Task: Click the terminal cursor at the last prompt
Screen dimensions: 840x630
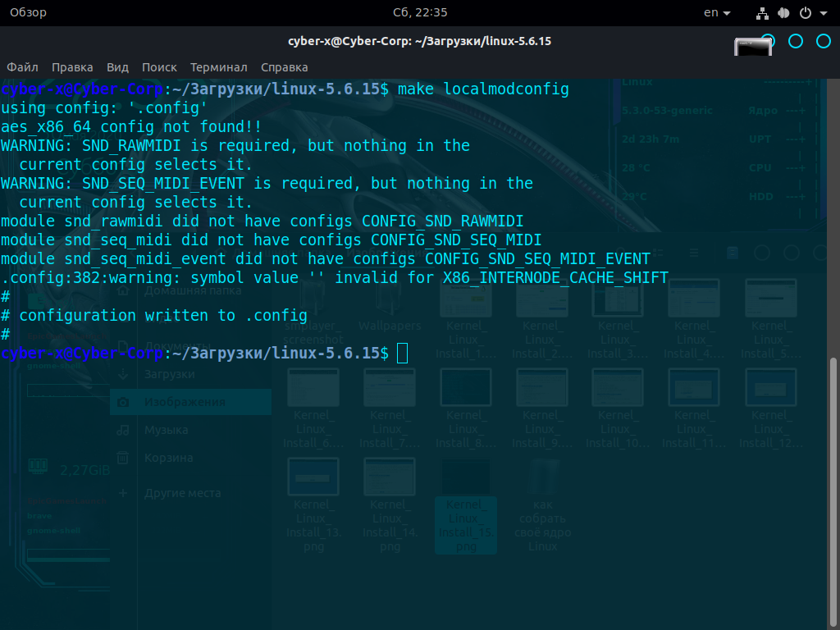Action: coord(402,353)
